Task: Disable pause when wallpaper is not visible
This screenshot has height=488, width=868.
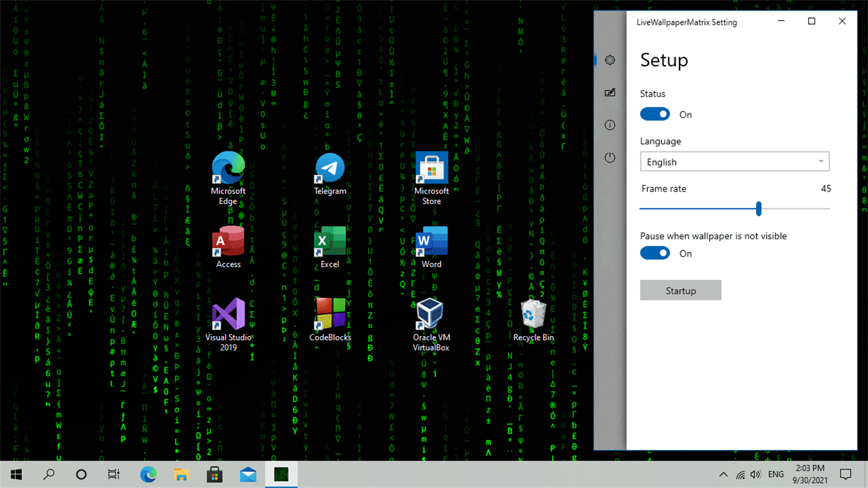Action: click(x=655, y=253)
